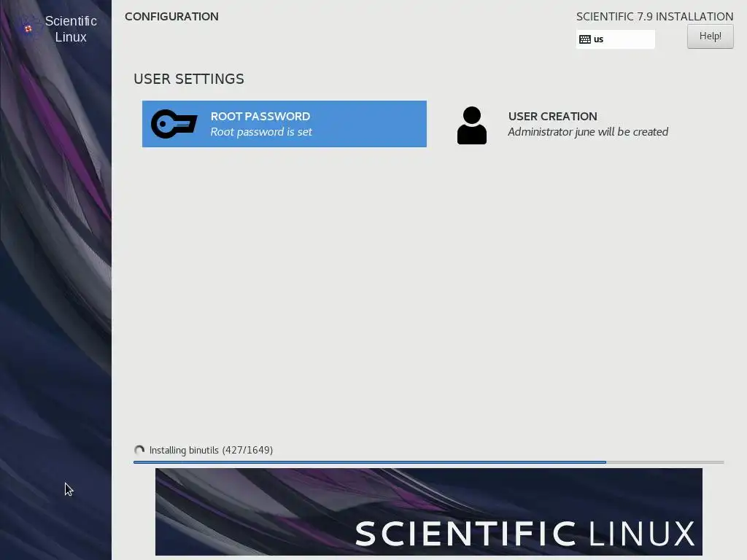This screenshot has height=560, width=747.
Task: Click the Scientific Linux logo icon in sidebar
Action: coord(28,28)
